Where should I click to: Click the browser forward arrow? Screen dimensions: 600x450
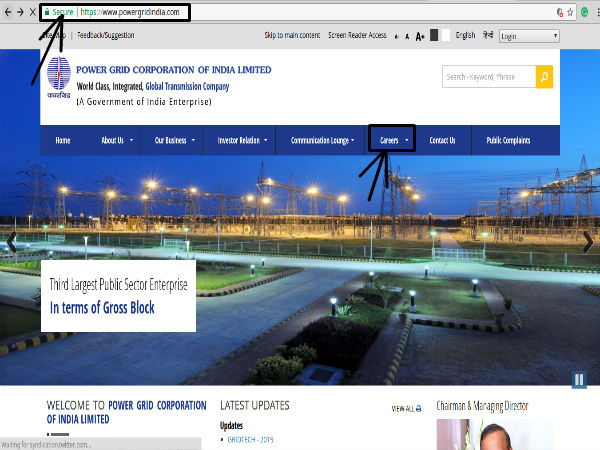(x=20, y=12)
